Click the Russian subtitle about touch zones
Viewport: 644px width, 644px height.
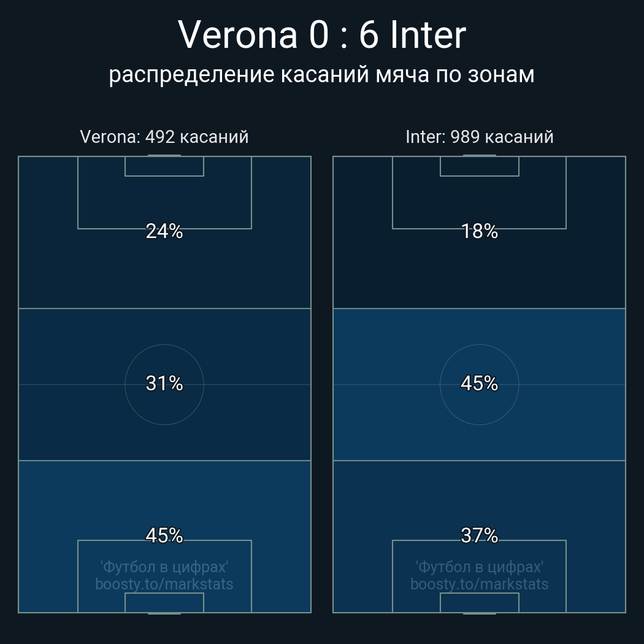[322, 75]
